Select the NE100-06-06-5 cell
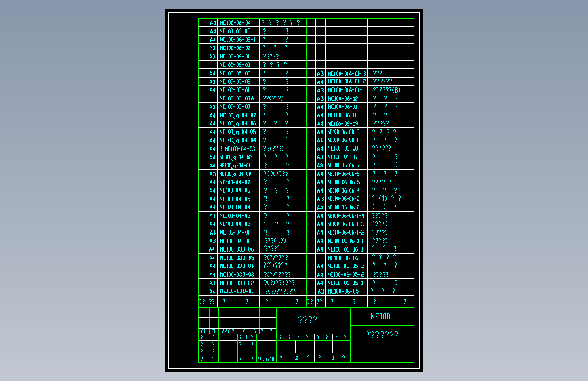Viewport: 588px width, 381px height. 346,182
